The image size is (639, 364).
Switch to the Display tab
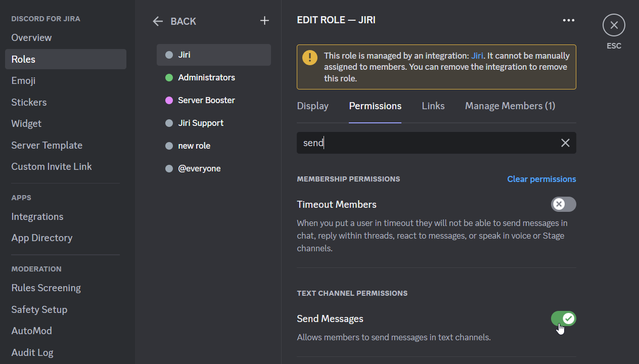(312, 106)
